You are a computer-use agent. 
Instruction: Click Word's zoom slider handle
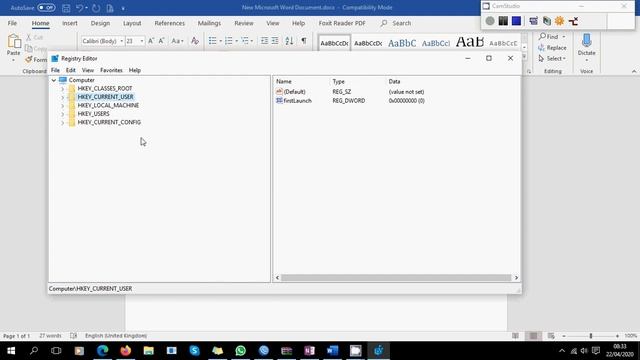[x=591, y=336]
